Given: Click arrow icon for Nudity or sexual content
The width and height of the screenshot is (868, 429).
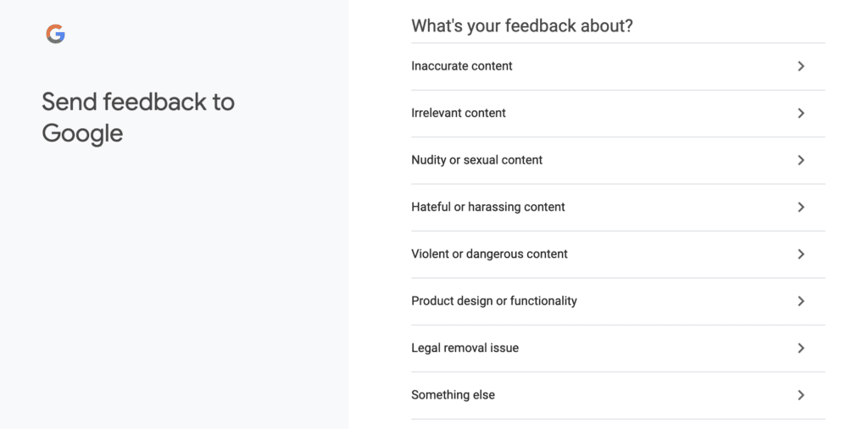Looking at the screenshot, I should [800, 160].
